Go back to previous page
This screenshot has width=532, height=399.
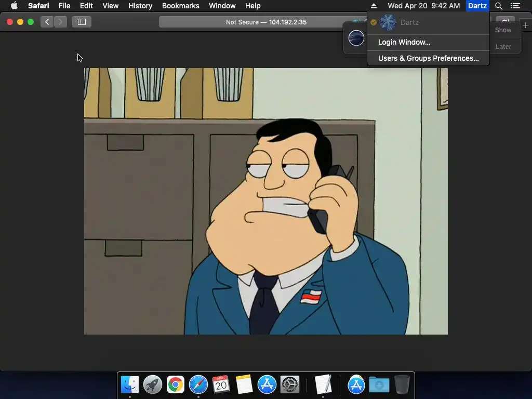pos(47,22)
